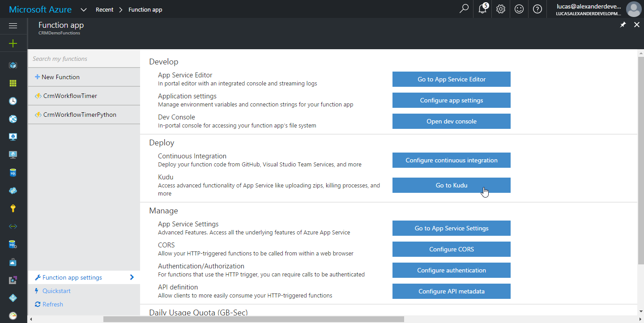
Task: Click the vertical scrollbar thumb
Action: click(x=640, y=160)
